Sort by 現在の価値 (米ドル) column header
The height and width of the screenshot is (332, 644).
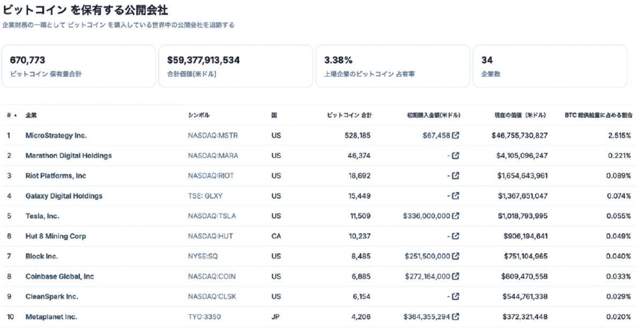521,115
